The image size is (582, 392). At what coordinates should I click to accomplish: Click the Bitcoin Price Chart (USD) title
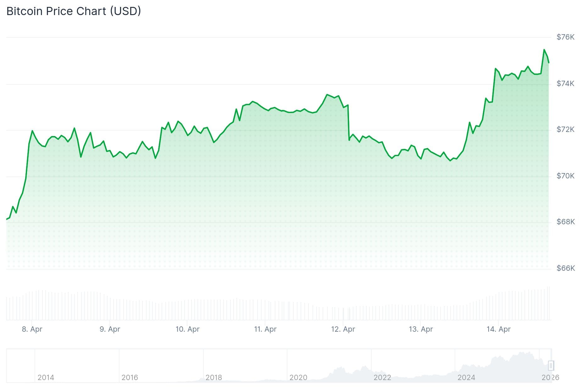coord(74,11)
